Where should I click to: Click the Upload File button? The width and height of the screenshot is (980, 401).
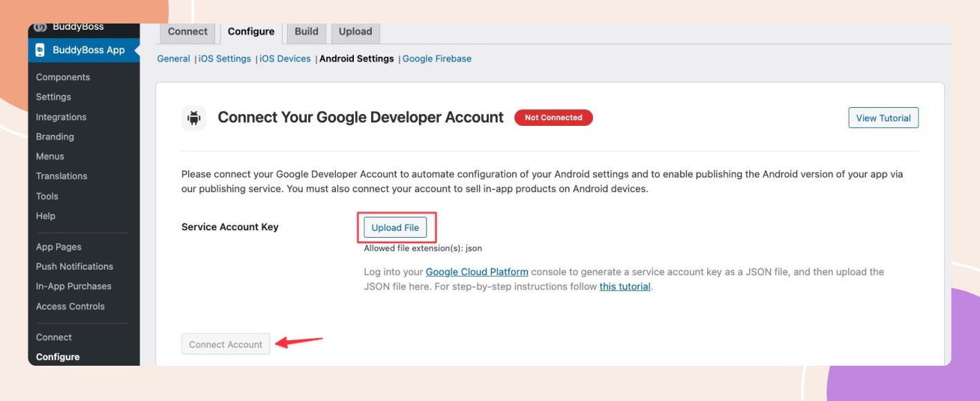[395, 227]
